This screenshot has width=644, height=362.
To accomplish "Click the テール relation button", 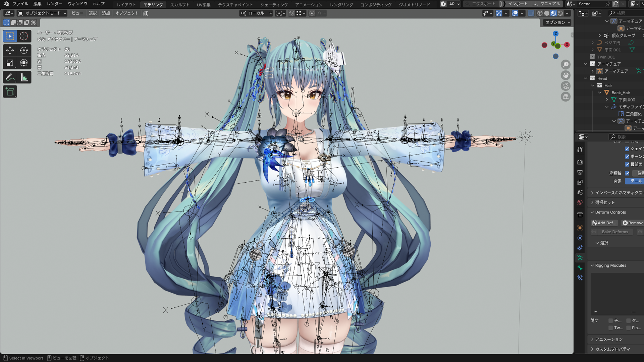I will point(634,181).
